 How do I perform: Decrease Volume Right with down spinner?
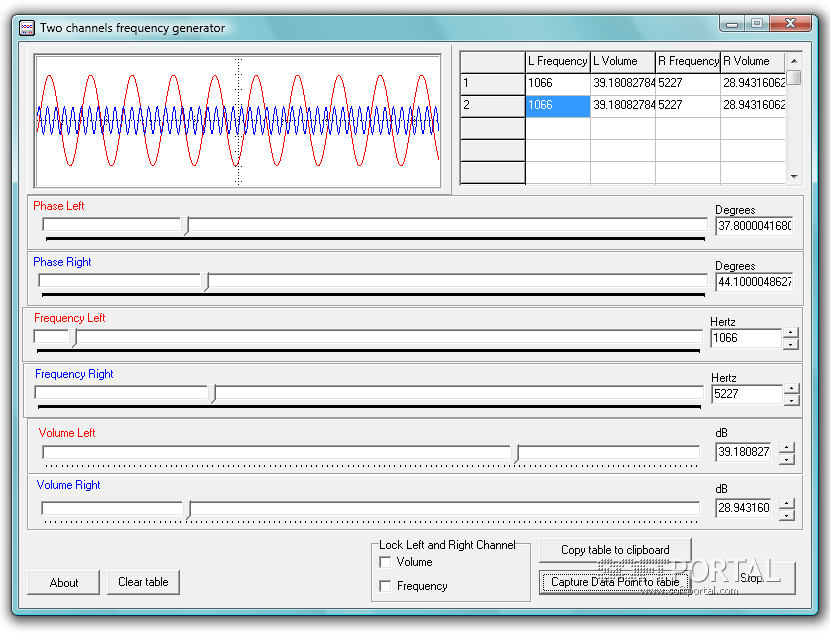coord(787,514)
